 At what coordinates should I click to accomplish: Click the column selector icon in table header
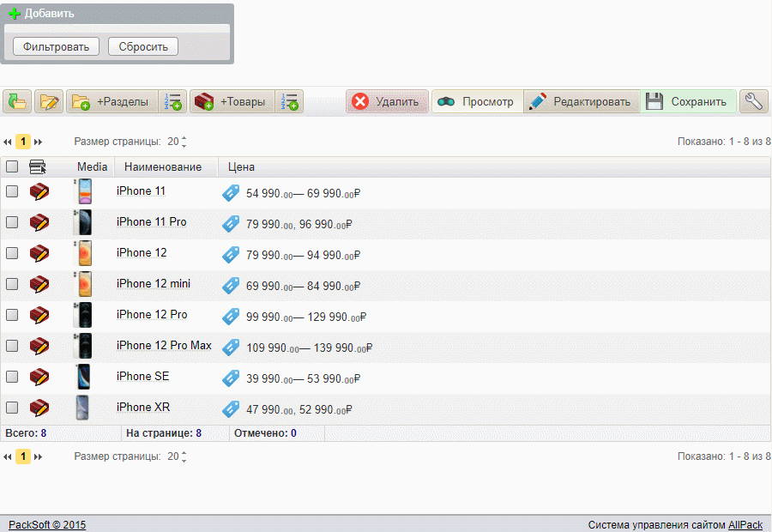38,167
